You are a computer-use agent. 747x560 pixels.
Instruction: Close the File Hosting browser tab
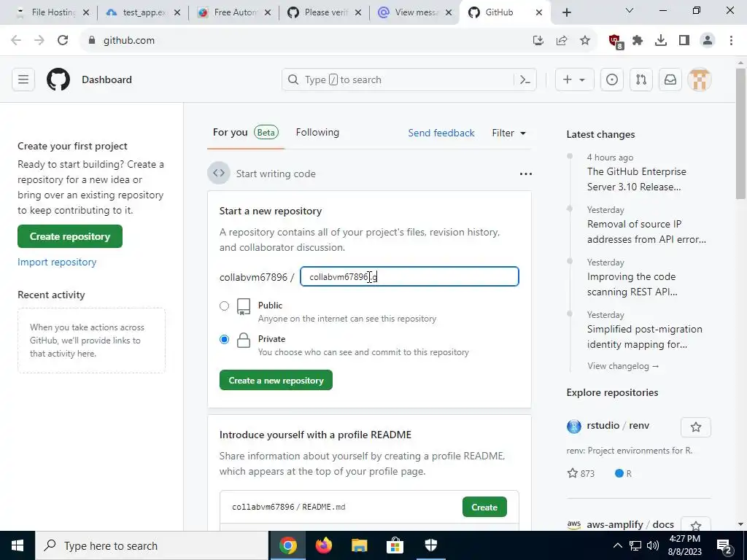(86, 12)
